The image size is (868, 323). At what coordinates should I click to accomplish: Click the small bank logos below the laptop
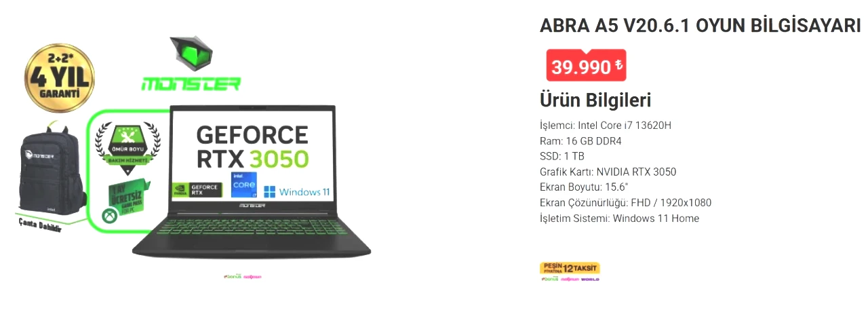(x=242, y=277)
